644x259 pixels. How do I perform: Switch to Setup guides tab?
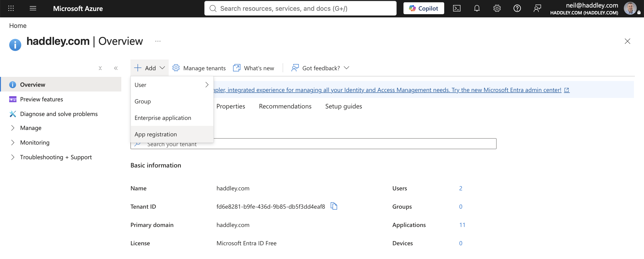[x=344, y=106]
